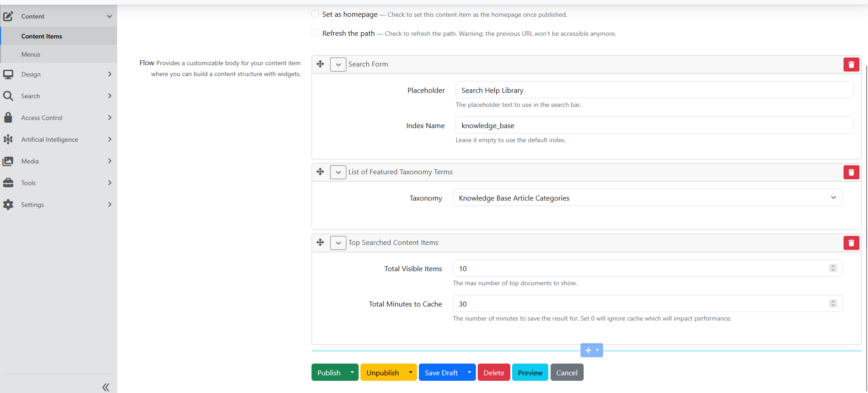Click the Total Minutes to Cache field
Image resolution: width=868 pixels, height=393 pixels.
point(647,304)
